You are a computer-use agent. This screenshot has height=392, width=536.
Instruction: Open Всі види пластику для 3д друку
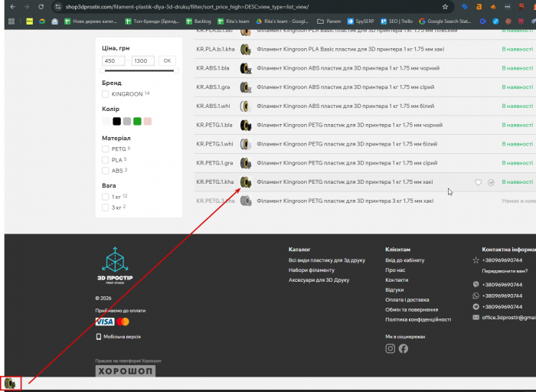click(x=327, y=260)
